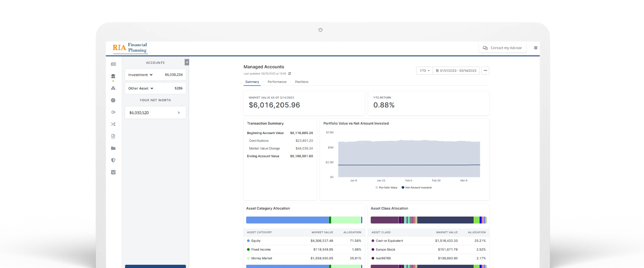This screenshot has width=644, height=268.
Task: Open the document page sidebar icon
Action: point(113,136)
